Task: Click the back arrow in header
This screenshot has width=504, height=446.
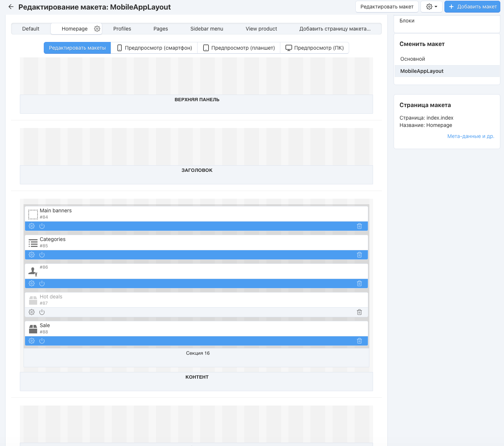Action: coord(11,7)
